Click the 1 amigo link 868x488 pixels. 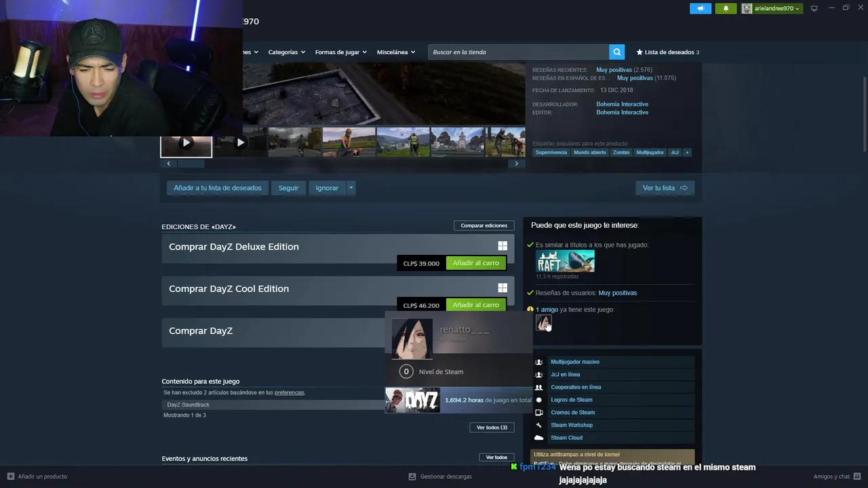point(547,310)
